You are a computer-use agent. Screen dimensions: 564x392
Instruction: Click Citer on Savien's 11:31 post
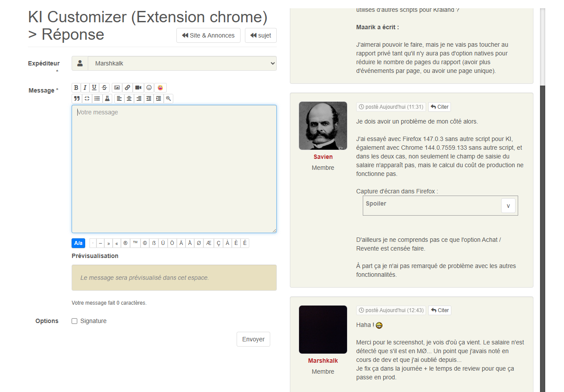[x=439, y=107]
